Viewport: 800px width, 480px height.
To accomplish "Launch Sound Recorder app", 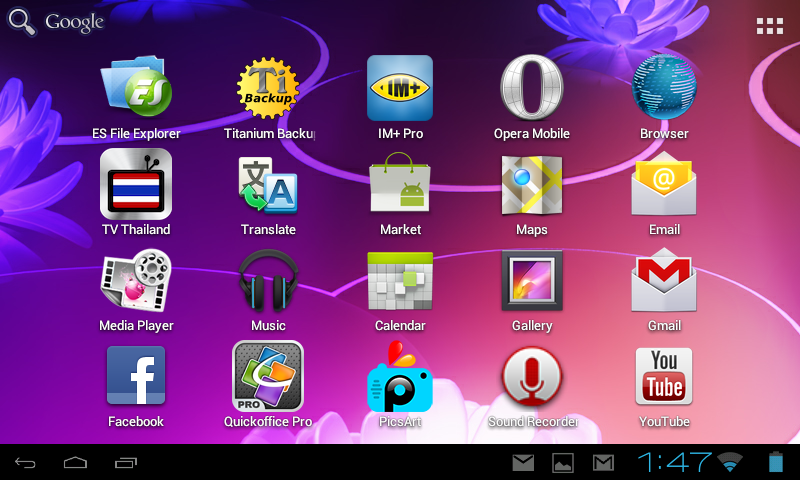I will (x=532, y=376).
